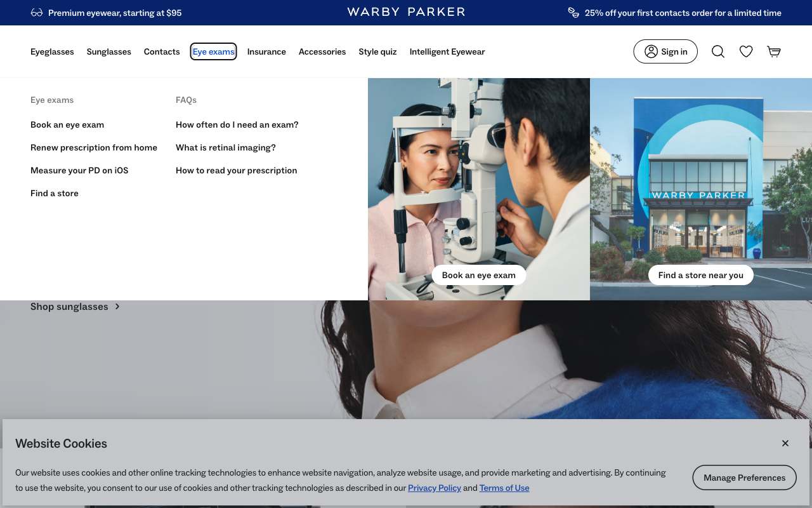This screenshot has height=508, width=812.
Task: Open What is retinal imaging? FAQ
Action: [x=226, y=147]
